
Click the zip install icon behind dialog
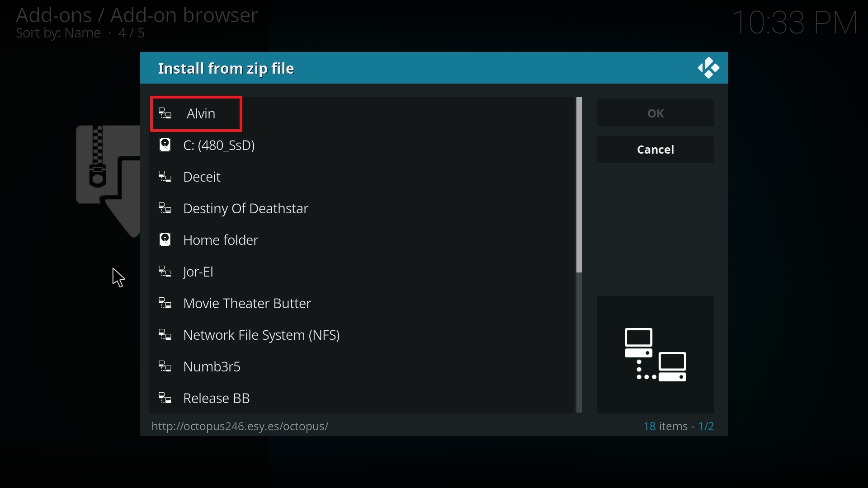coord(108,181)
